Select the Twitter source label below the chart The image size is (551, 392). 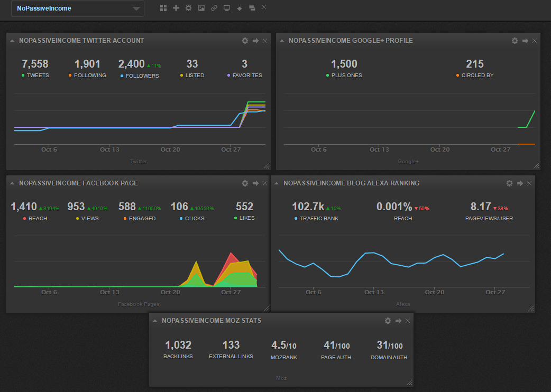coord(139,162)
